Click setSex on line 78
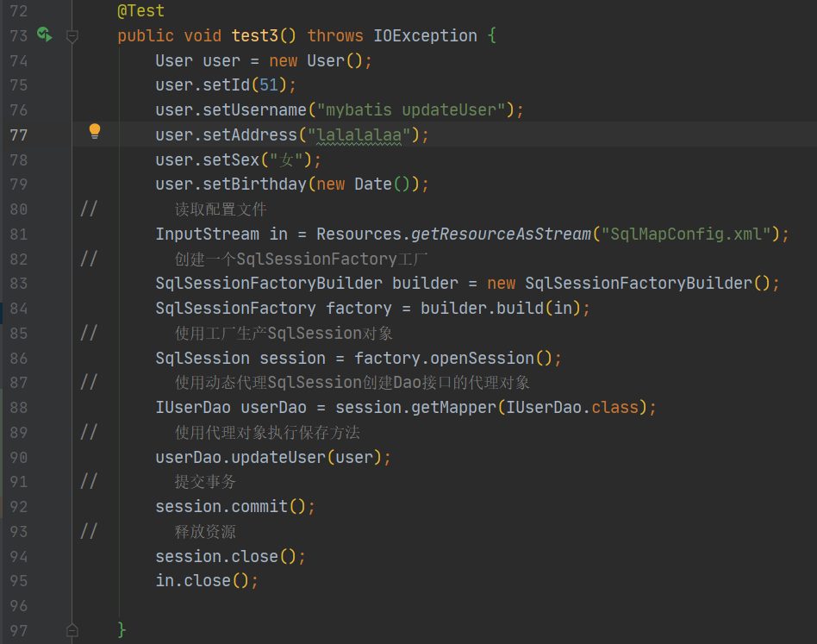 (x=231, y=159)
